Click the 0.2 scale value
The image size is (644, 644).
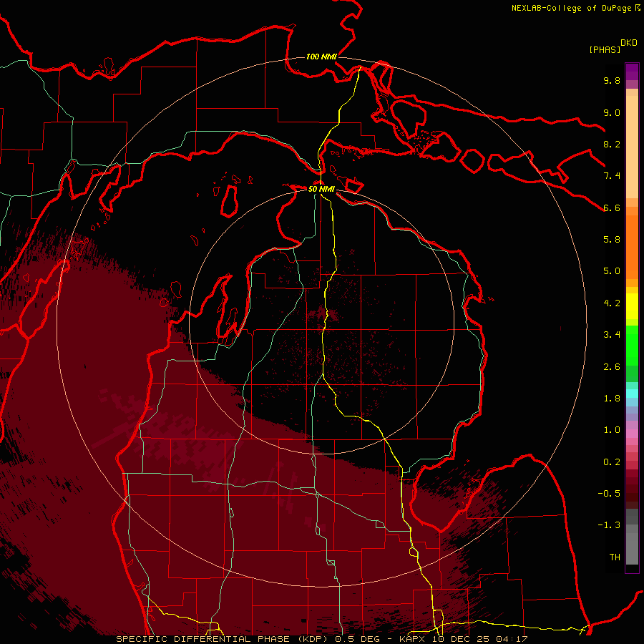click(612, 462)
